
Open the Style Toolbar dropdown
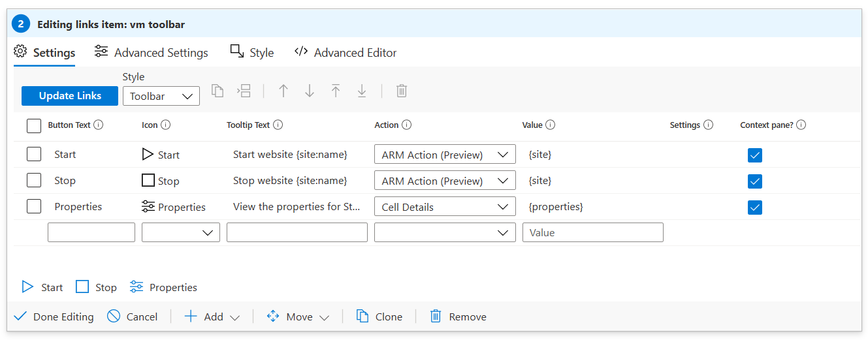pos(161,96)
